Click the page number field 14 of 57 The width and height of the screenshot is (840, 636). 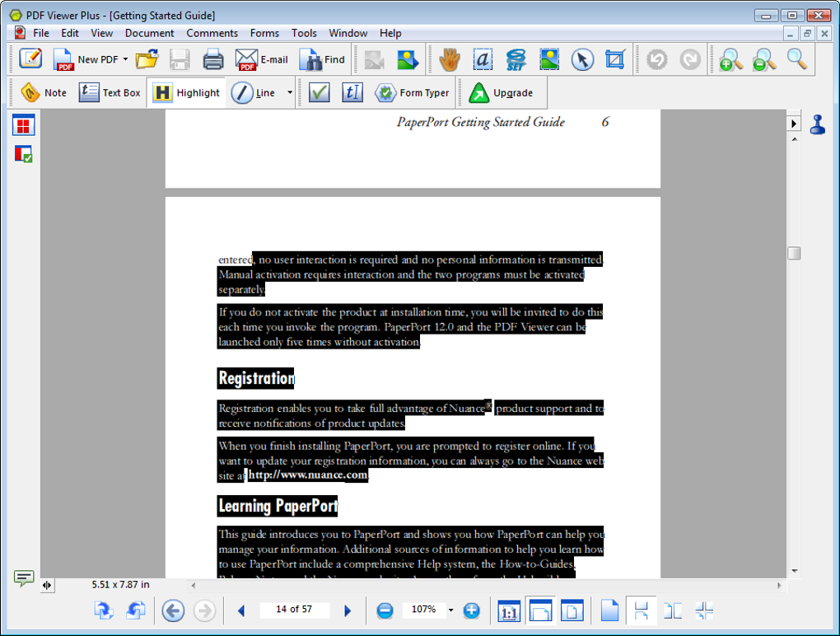294,610
